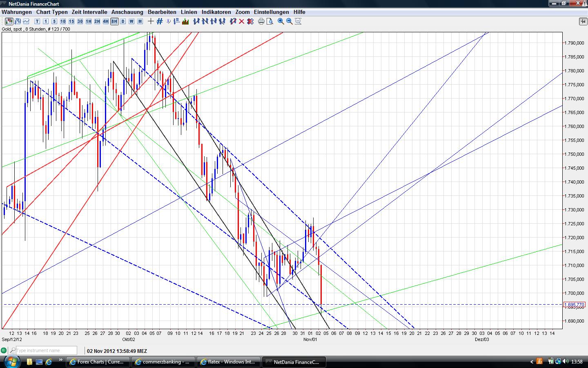Screen dimensions: 588x368
Task: Switch to the daily D interval
Action: click(123, 21)
